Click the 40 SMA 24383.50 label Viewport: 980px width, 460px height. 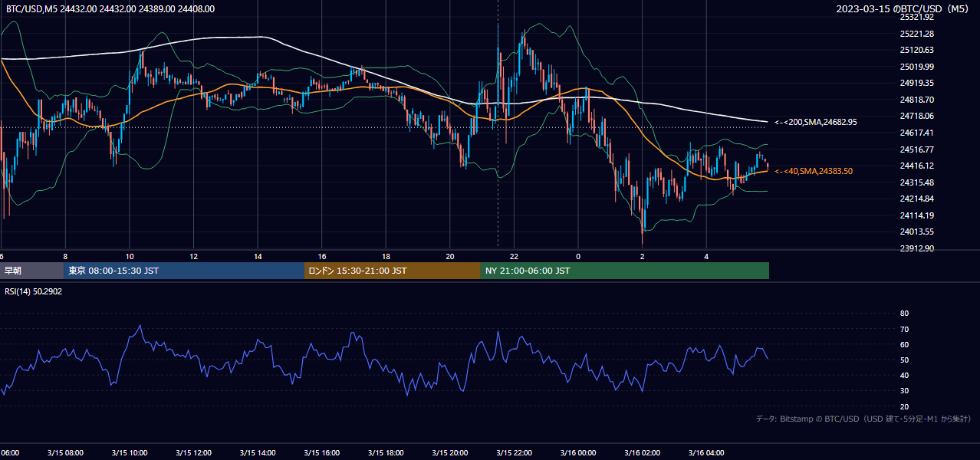point(814,171)
